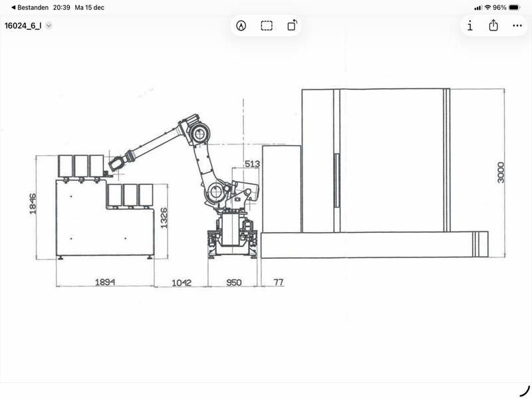Tap the 1042 dimension label
The image size is (532, 399).
pos(181,283)
